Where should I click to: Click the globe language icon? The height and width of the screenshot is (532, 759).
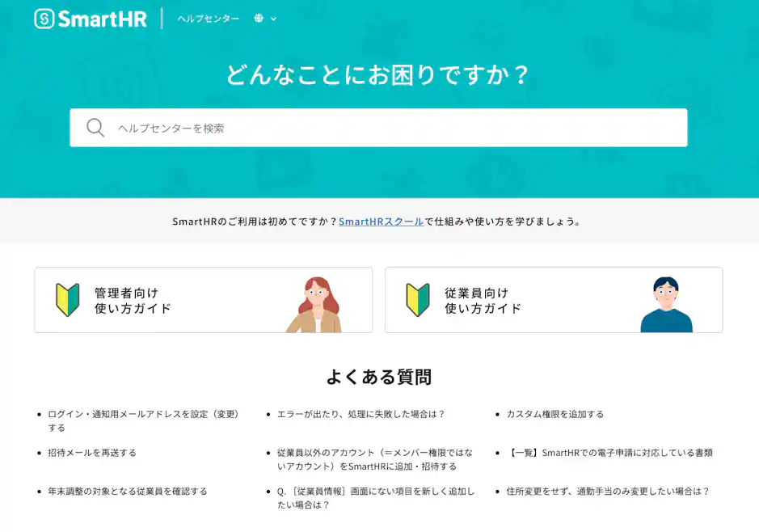(x=257, y=18)
